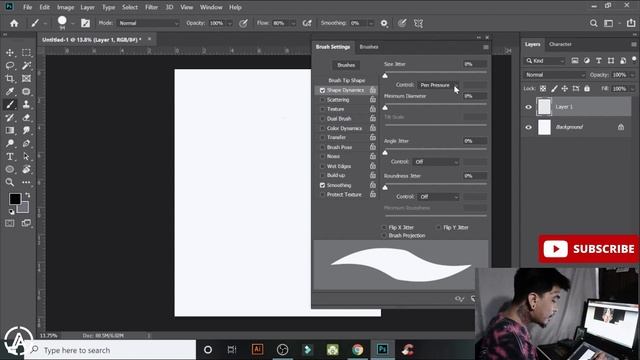Open Illustrator from the taskbar
Image resolution: width=640 pixels, height=360 pixels.
pyautogui.click(x=257, y=349)
